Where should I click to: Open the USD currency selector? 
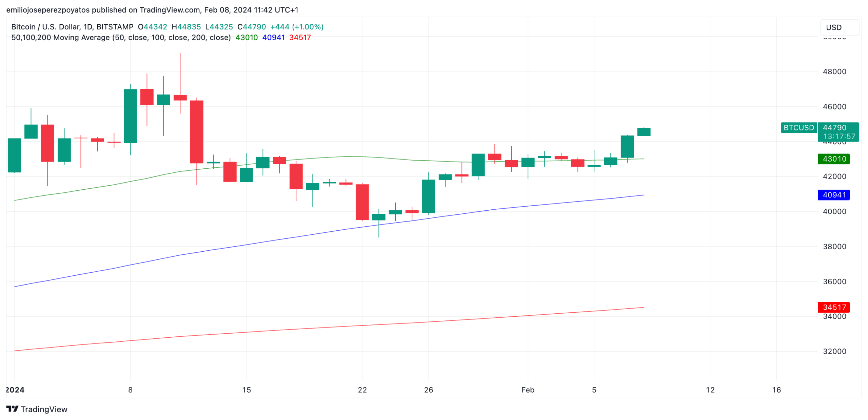[x=838, y=27]
